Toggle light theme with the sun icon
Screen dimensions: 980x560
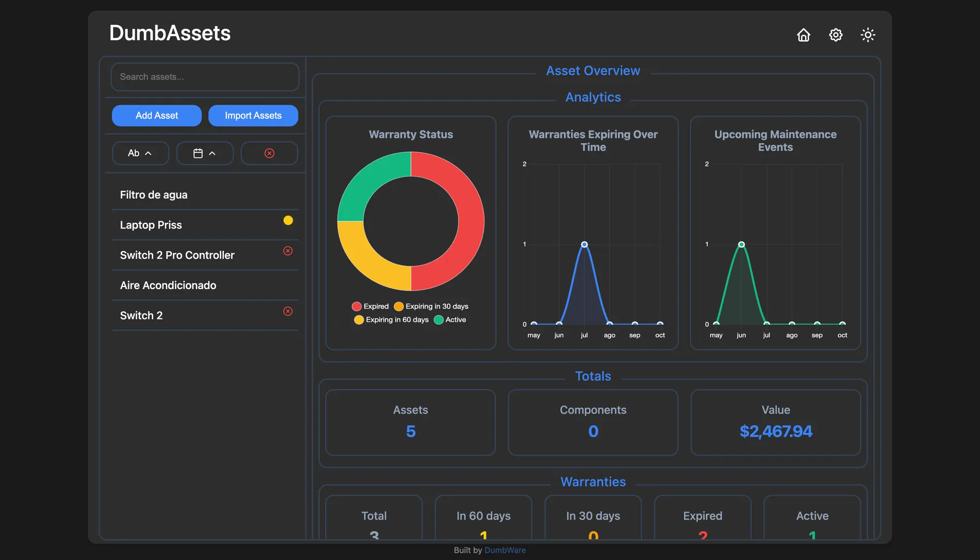coord(868,35)
